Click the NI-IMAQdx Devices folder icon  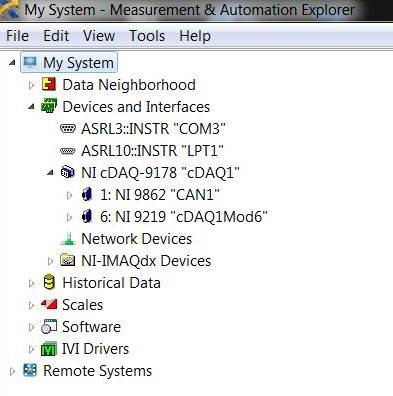point(68,260)
